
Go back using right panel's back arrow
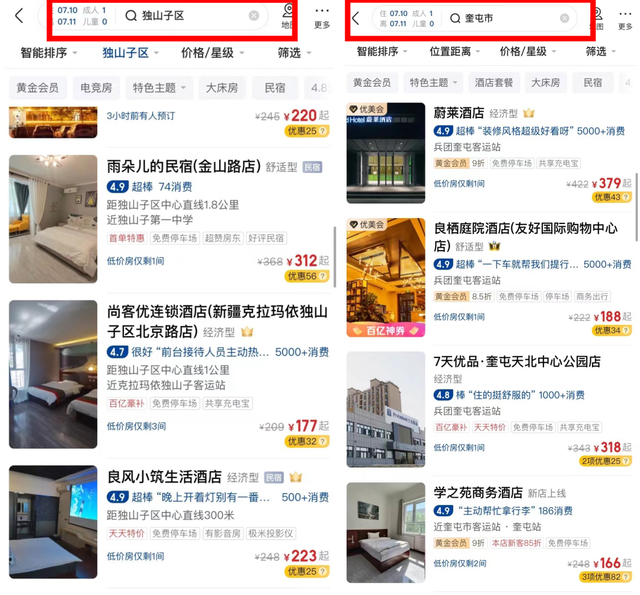point(356,18)
